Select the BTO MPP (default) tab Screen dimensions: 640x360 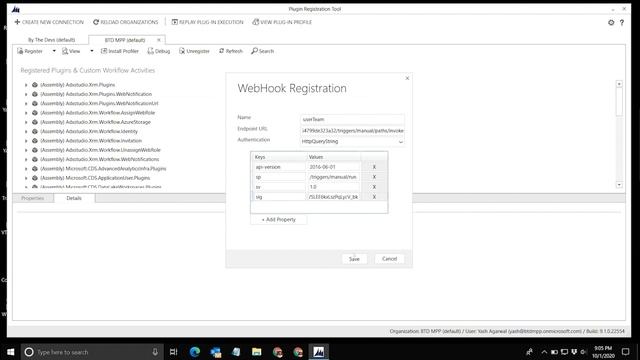click(124, 40)
